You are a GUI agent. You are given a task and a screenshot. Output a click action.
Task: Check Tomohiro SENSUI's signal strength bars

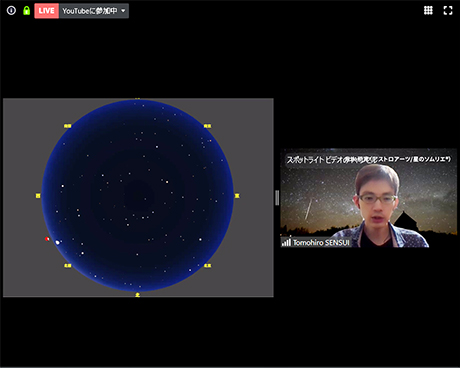click(286, 242)
